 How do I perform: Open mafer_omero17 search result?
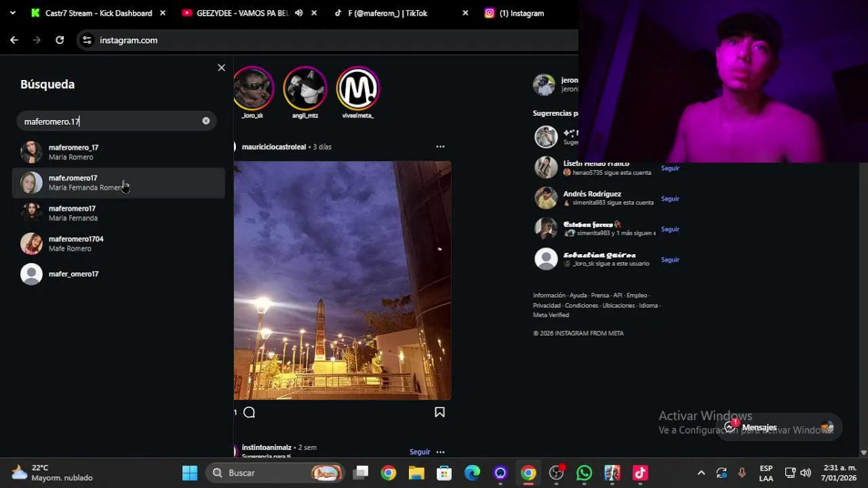[119, 274]
